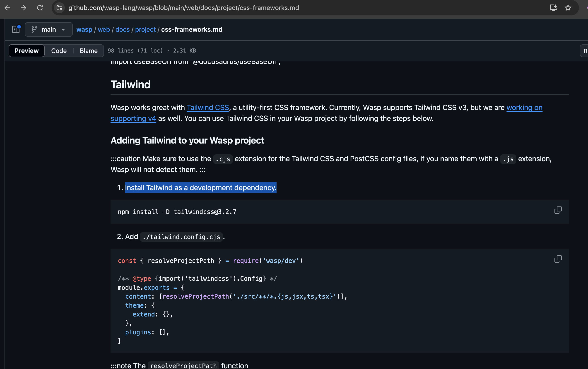Screen dimensions: 588x369
Task: Click the extend: {} code line
Action: (x=153, y=314)
